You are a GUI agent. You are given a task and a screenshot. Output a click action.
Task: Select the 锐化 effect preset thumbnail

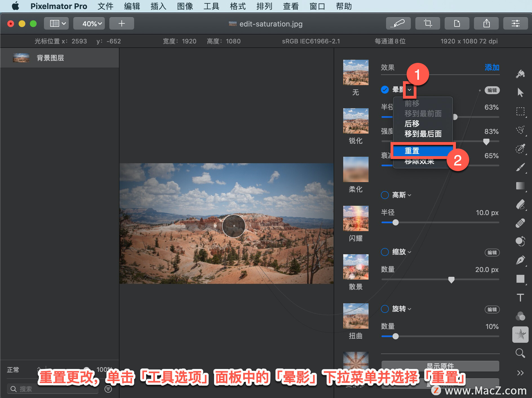356,121
